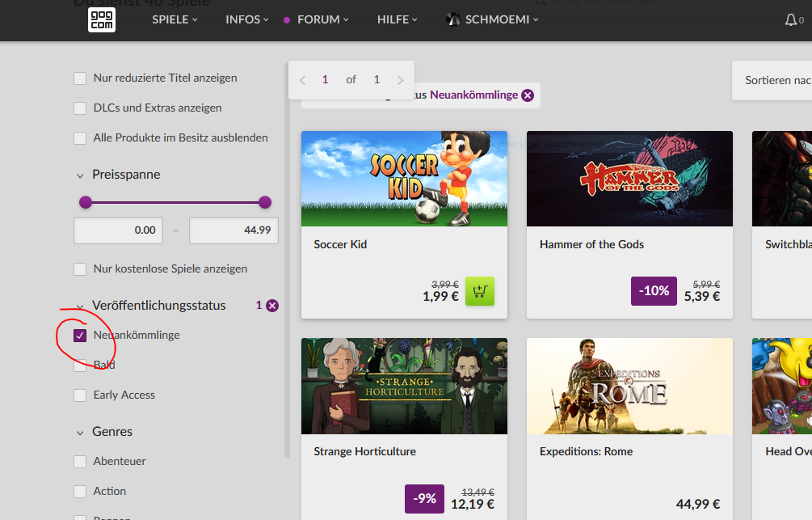Screen dimensions: 812x520
Task: Click the 44,99 € price of Expeditions: Rome
Action: pyautogui.click(x=698, y=504)
